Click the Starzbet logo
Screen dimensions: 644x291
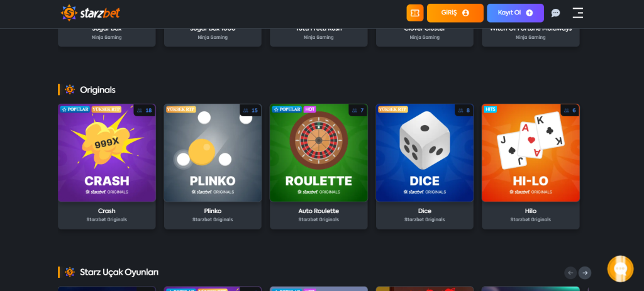91,13
